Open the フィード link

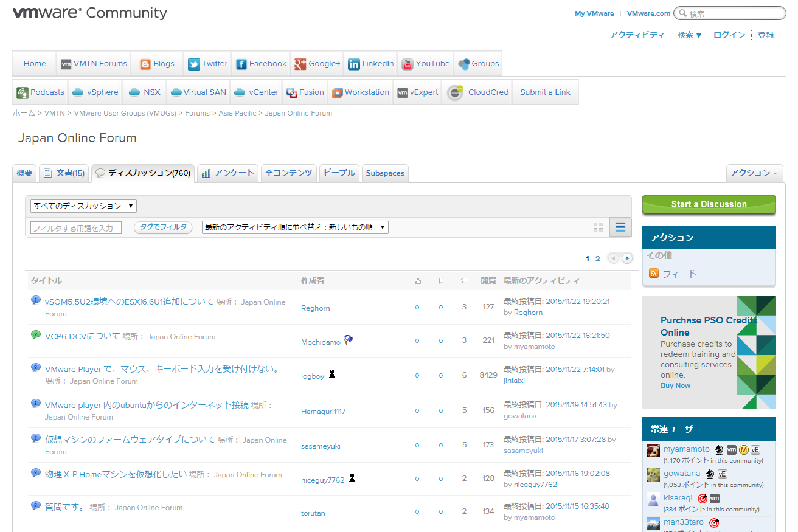(x=679, y=274)
